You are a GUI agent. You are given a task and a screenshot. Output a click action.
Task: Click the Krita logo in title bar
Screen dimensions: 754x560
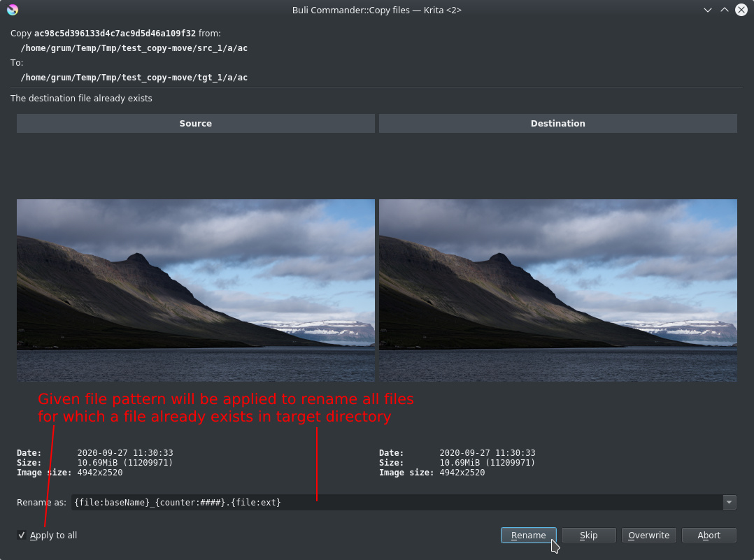pyautogui.click(x=13, y=10)
